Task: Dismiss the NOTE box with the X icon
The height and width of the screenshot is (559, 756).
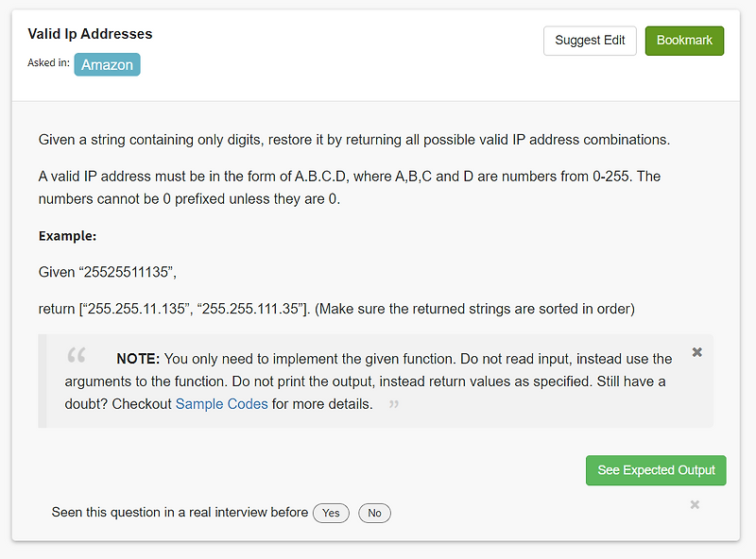Action: pyautogui.click(x=696, y=351)
